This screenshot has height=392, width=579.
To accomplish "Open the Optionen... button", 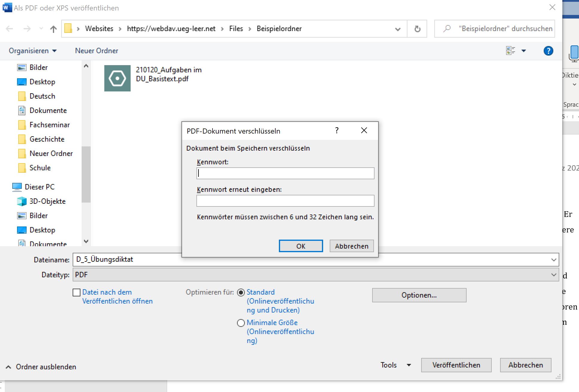I will pyautogui.click(x=419, y=295).
